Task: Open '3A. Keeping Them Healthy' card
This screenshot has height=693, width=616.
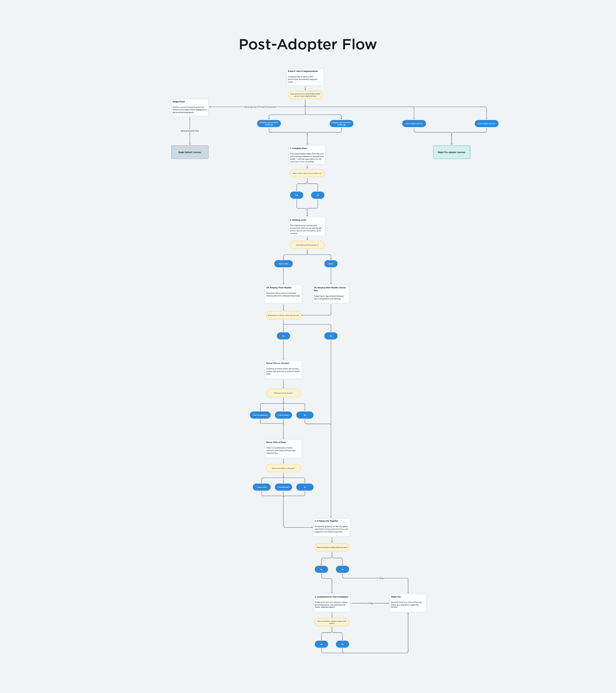Action: (283, 294)
